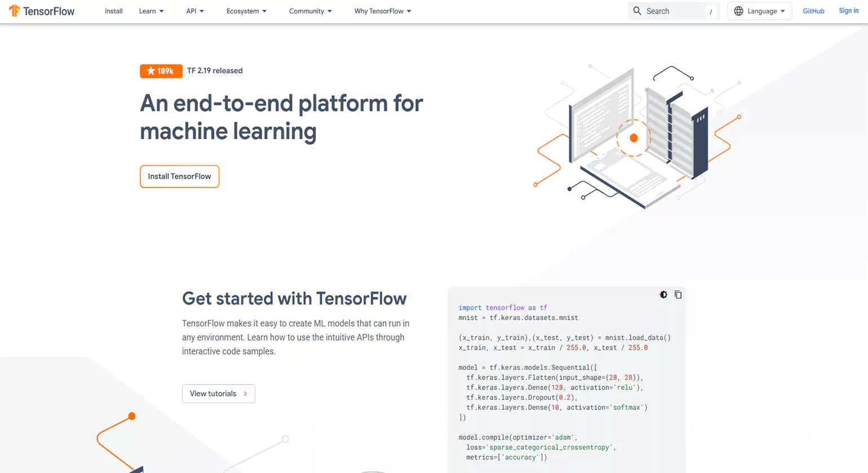Screen dimensions: 868x473
Task: Expand the Learn dropdown
Action: 150,11
